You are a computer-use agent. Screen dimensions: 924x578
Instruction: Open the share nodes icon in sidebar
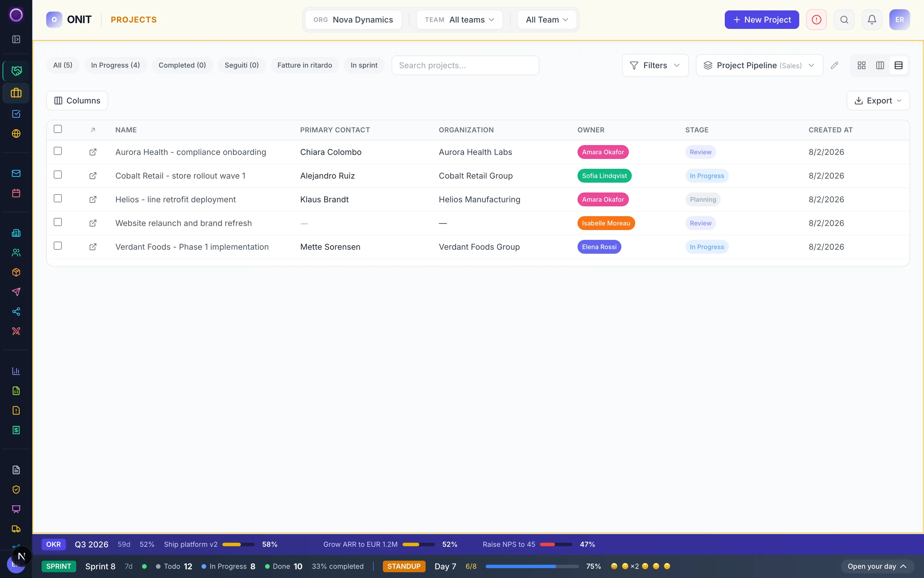click(16, 312)
